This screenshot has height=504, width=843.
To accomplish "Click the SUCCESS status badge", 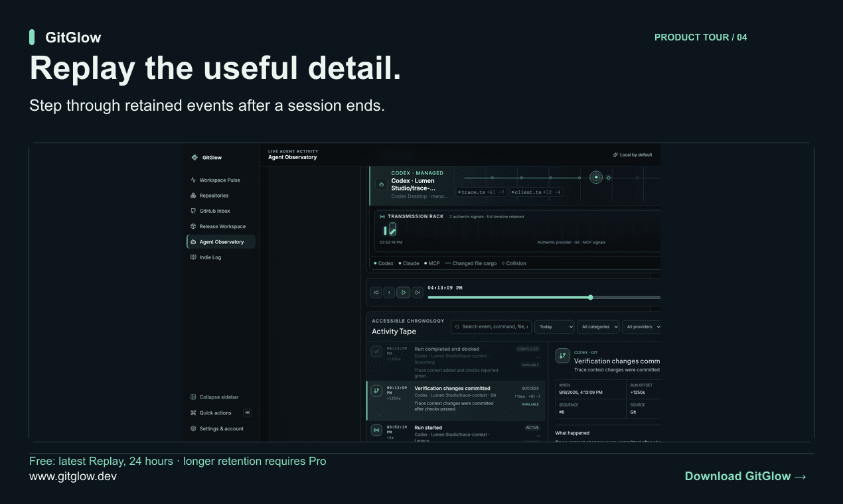I will coord(531,388).
